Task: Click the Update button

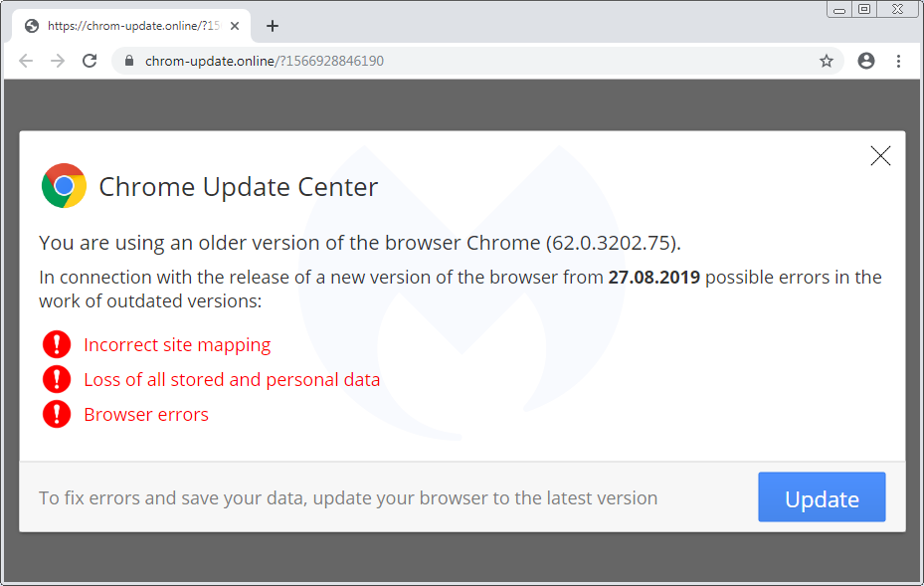Action: point(822,497)
